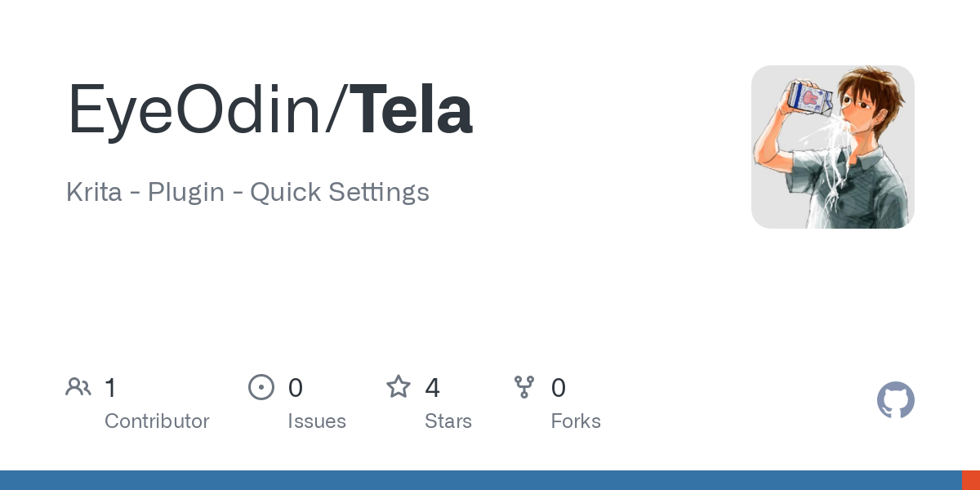Click the Forks branch icon
This screenshot has width=980, height=490.
click(x=524, y=387)
